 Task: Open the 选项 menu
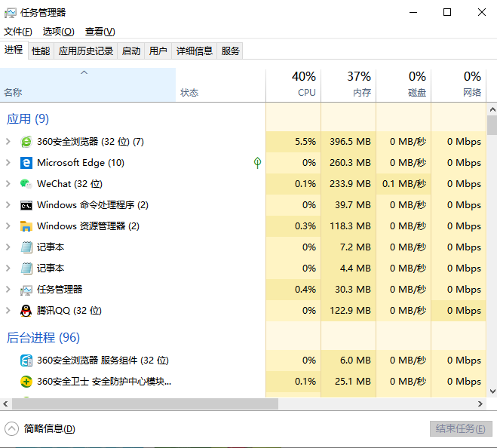tap(58, 32)
